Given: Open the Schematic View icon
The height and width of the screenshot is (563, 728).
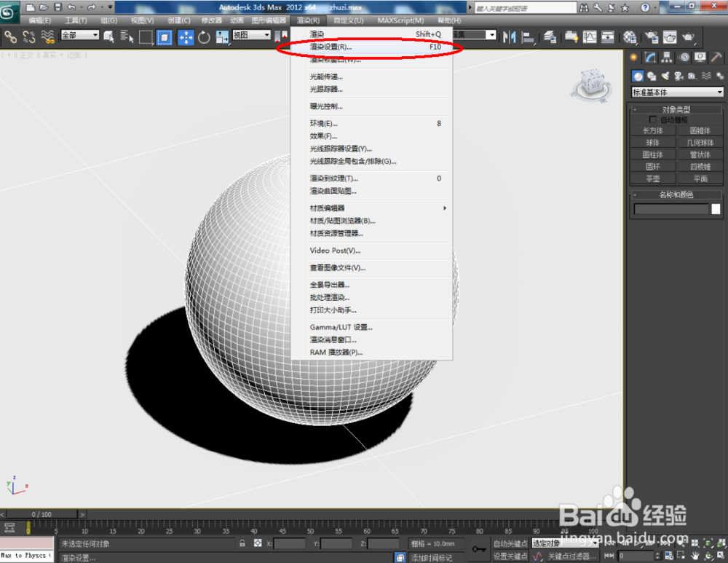Looking at the screenshot, I should pos(608,36).
